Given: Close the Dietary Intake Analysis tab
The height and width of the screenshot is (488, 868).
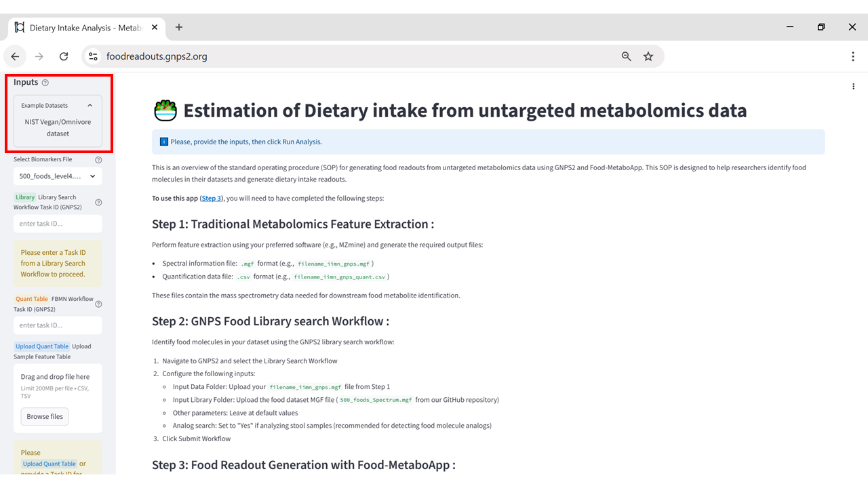Looking at the screenshot, I should tap(155, 27).
